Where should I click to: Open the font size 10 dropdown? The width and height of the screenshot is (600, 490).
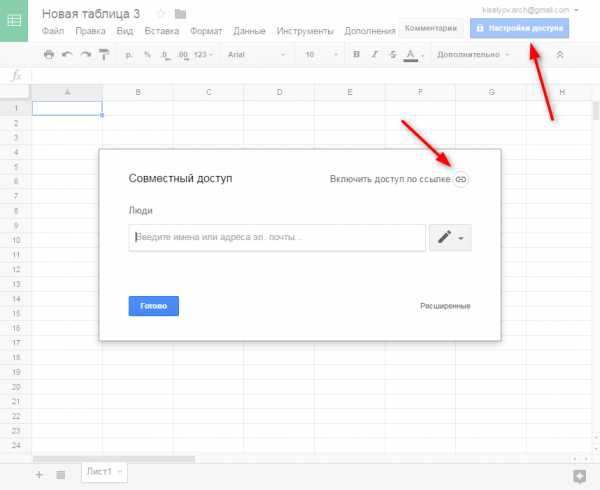click(x=321, y=55)
